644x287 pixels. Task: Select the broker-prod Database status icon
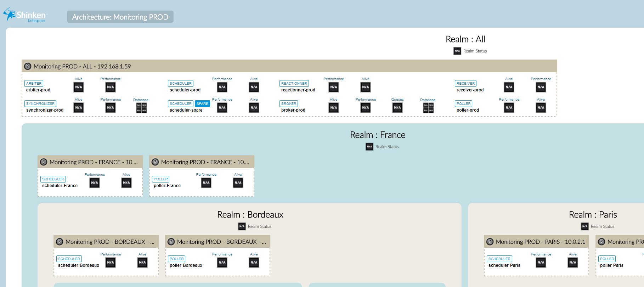428,108
